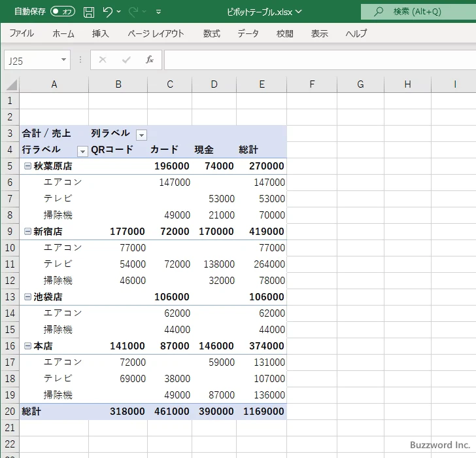Open the 列ラベル filter dropdown
The width and height of the screenshot is (476, 458).
click(141, 135)
